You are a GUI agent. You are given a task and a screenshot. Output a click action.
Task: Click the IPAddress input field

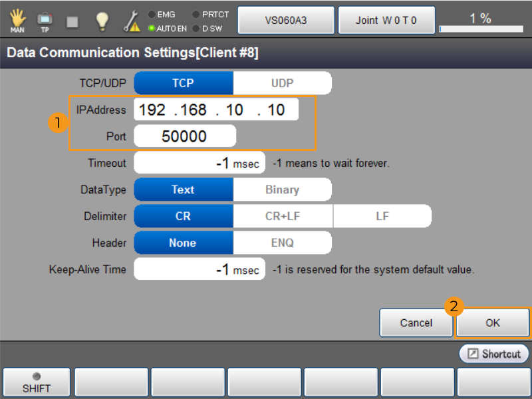[215, 109]
